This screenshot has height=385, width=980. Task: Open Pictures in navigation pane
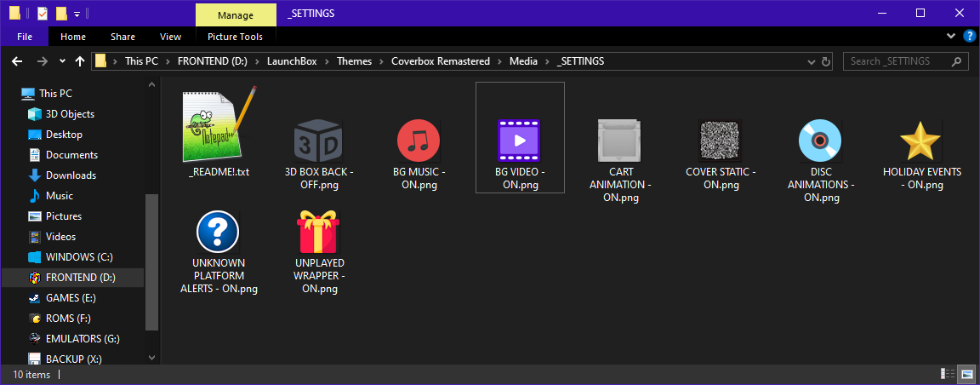click(64, 216)
